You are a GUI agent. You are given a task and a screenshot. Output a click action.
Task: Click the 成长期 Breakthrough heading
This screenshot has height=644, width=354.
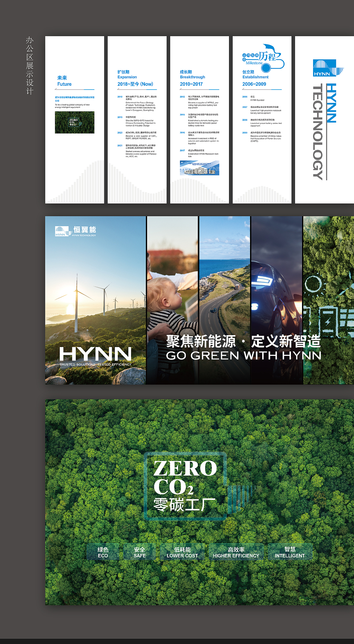click(x=192, y=74)
